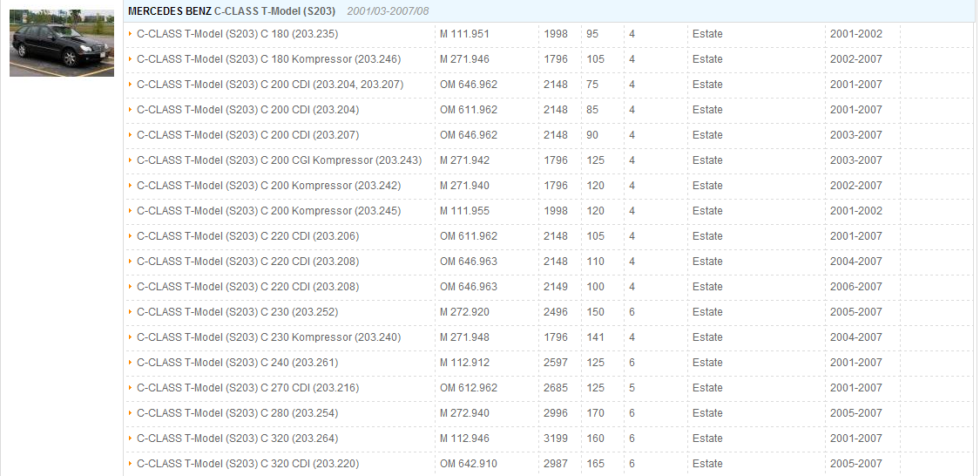Viewport: 980px width, 476px height.
Task: Open C 320 CDI (203.220) link
Action: click(248, 464)
